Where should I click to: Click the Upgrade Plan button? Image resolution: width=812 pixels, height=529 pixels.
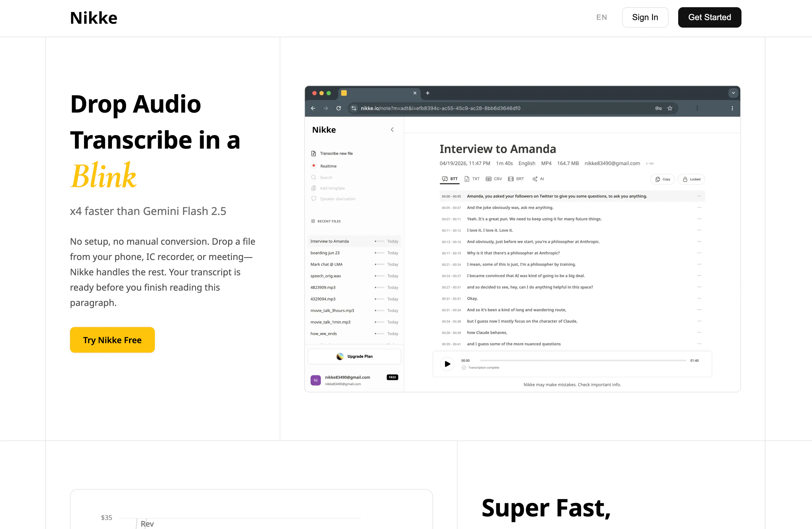point(354,356)
